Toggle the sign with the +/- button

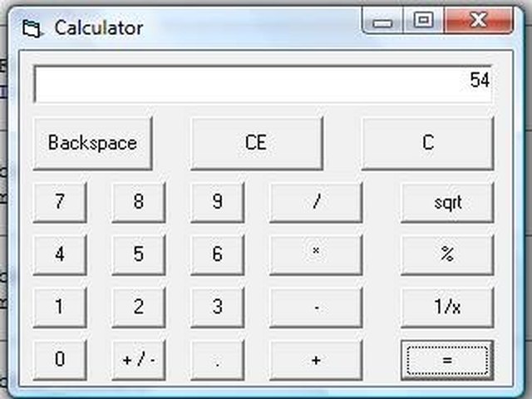(139, 360)
